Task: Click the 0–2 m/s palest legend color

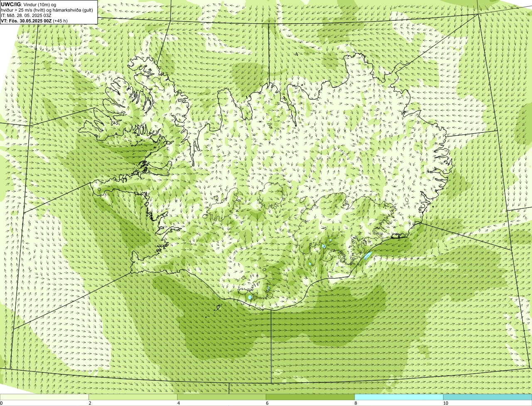Action: pos(44,397)
